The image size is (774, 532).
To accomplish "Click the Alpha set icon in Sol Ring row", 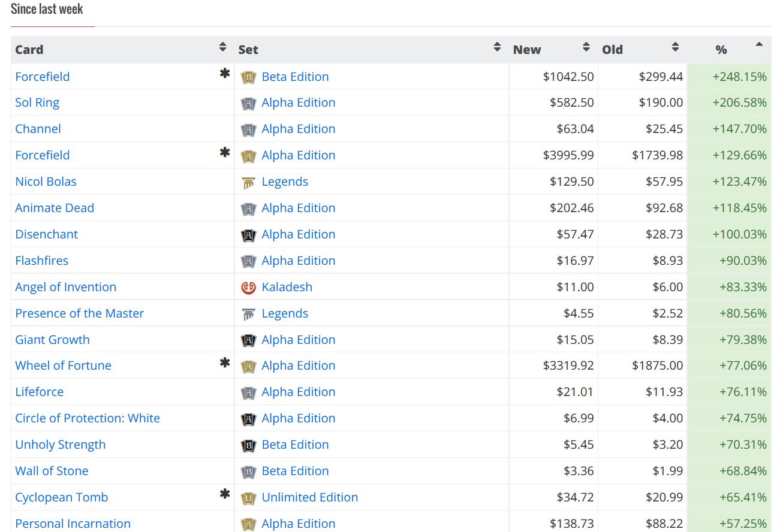I will 248,103.
